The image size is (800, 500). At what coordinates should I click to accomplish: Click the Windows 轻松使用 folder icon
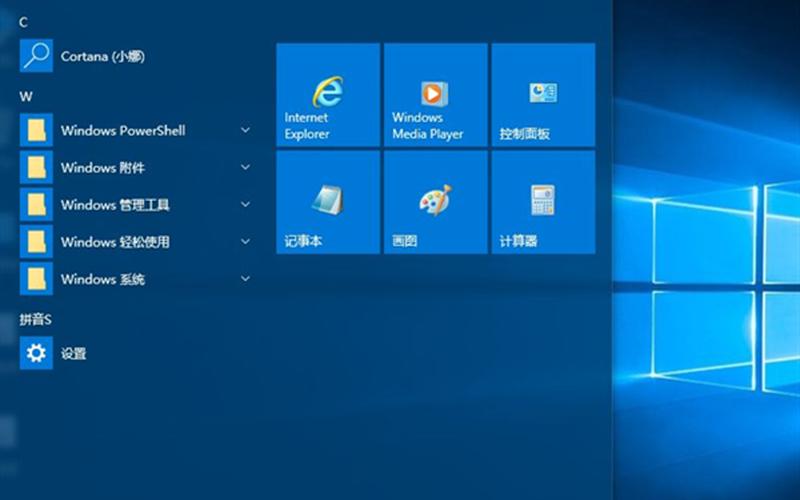coord(36,242)
